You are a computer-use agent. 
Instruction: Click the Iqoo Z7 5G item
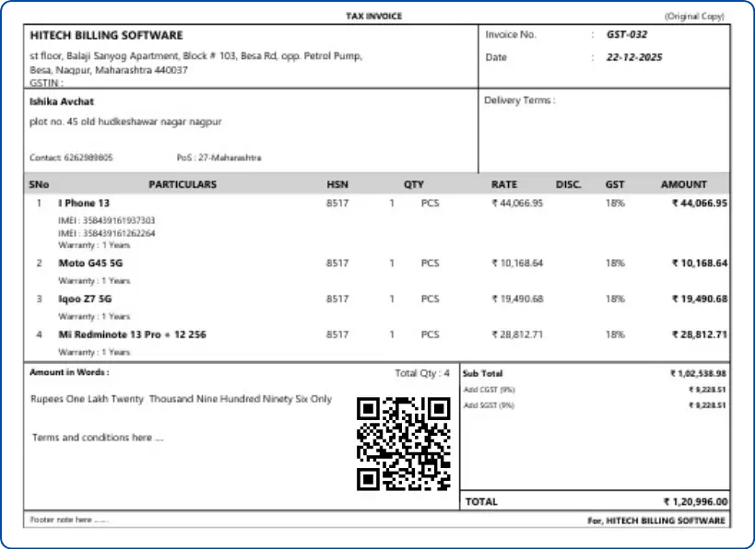click(x=85, y=299)
